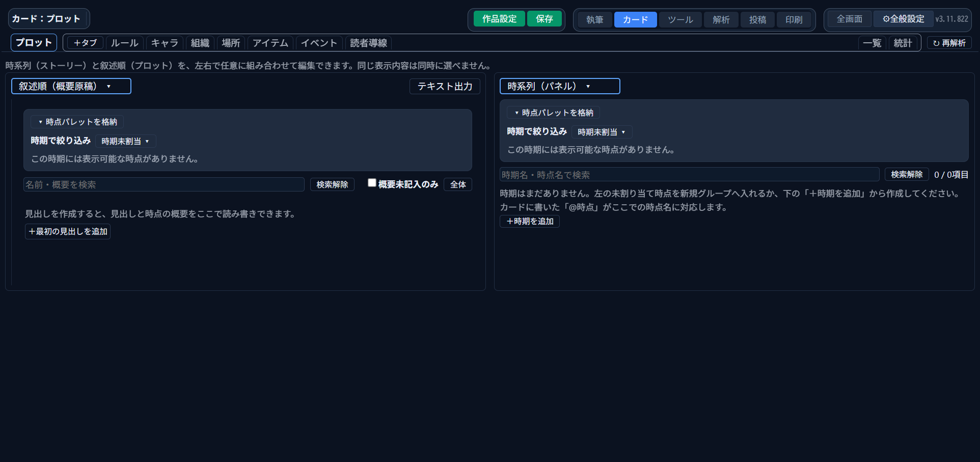Switch to the 執筆 mode tab
980x462 pixels.
[595, 19]
